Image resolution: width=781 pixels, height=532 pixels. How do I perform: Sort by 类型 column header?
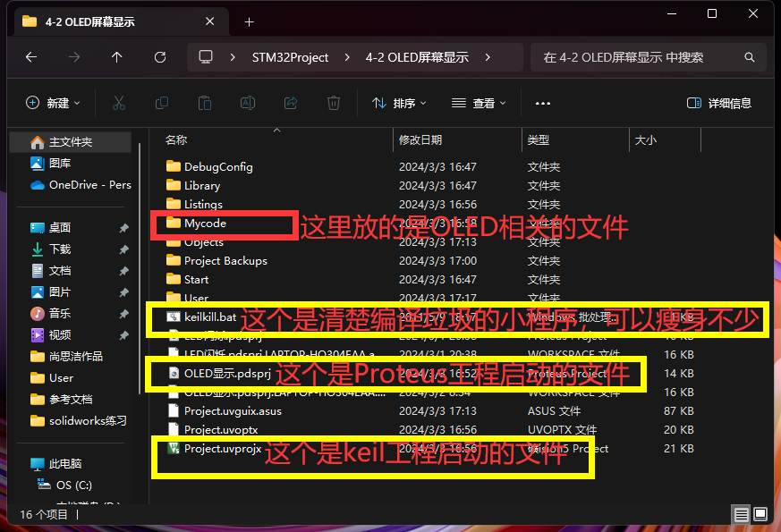pyautogui.click(x=538, y=139)
